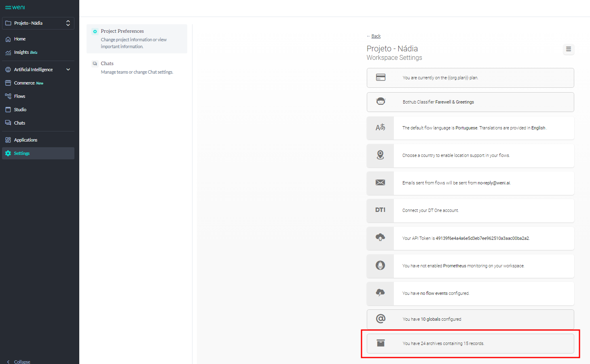Click the DT One account icon
590x364 pixels.
[380, 210]
